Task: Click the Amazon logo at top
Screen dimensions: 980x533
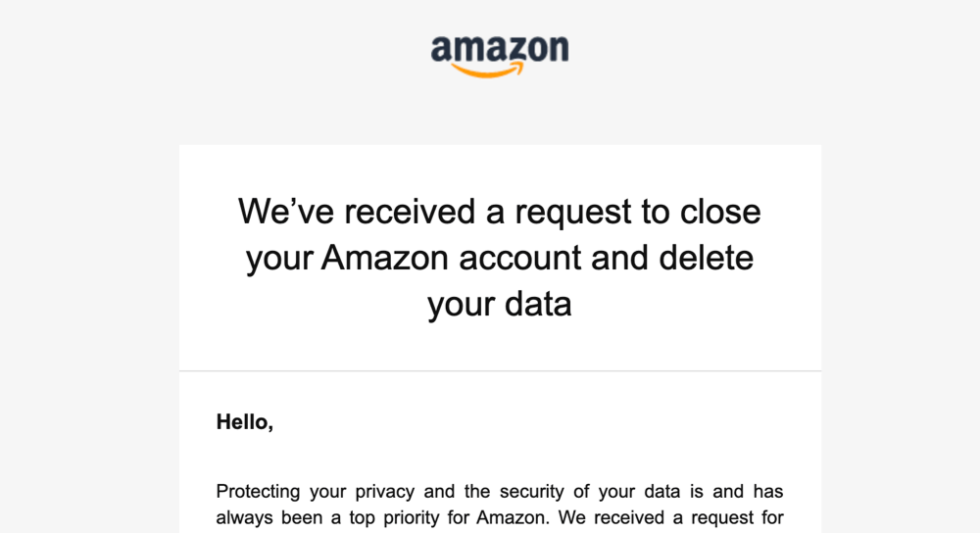Action: click(x=500, y=49)
